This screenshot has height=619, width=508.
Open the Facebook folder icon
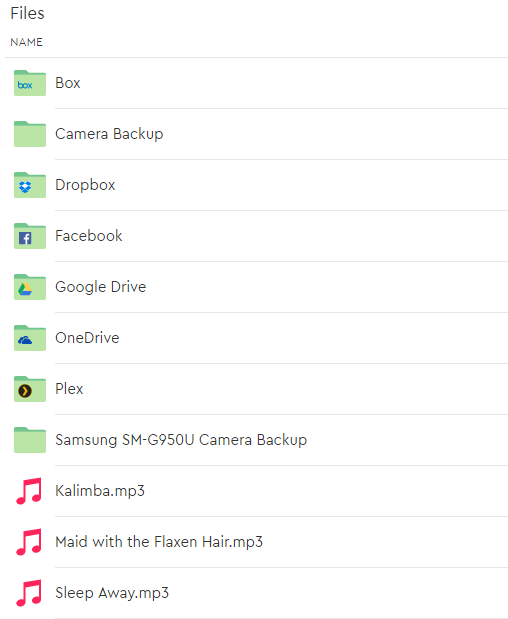click(30, 236)
